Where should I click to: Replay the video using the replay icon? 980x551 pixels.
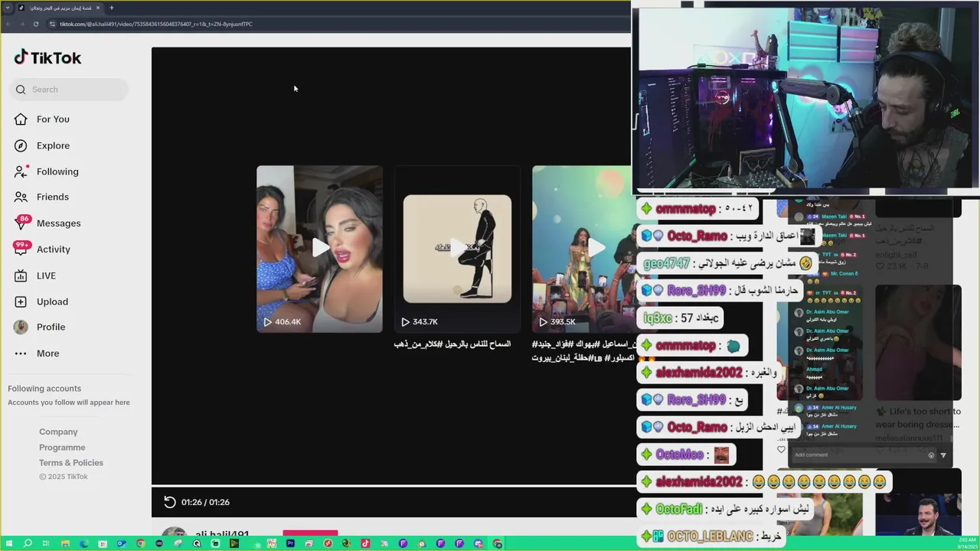[x=169, y=502]
